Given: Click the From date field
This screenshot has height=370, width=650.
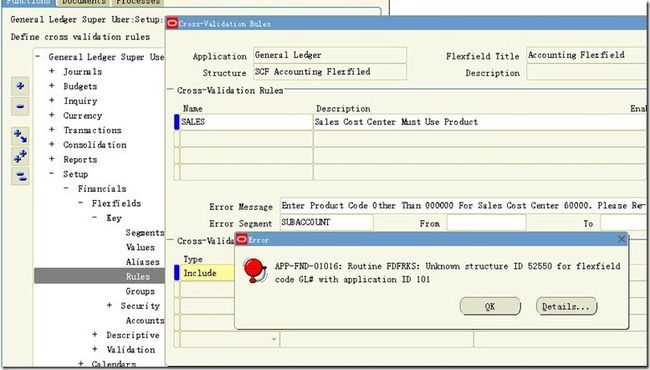Looking at the screenshot, I should [x=486, y=222].
